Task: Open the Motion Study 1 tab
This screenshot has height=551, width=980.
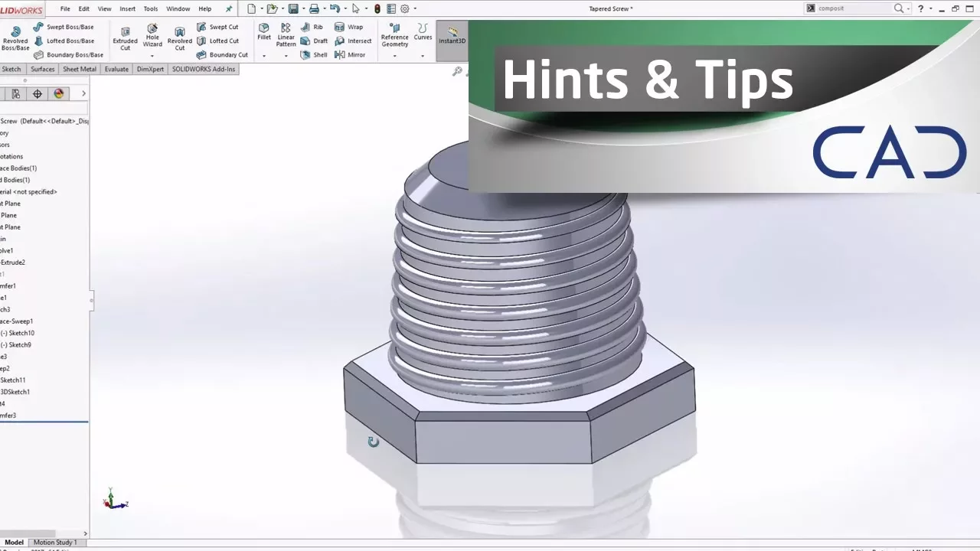Action: tap(55, 543)
